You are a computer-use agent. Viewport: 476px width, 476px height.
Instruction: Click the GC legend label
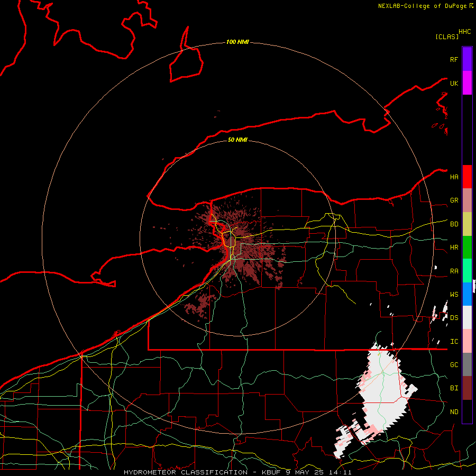(x=454, y=365)
